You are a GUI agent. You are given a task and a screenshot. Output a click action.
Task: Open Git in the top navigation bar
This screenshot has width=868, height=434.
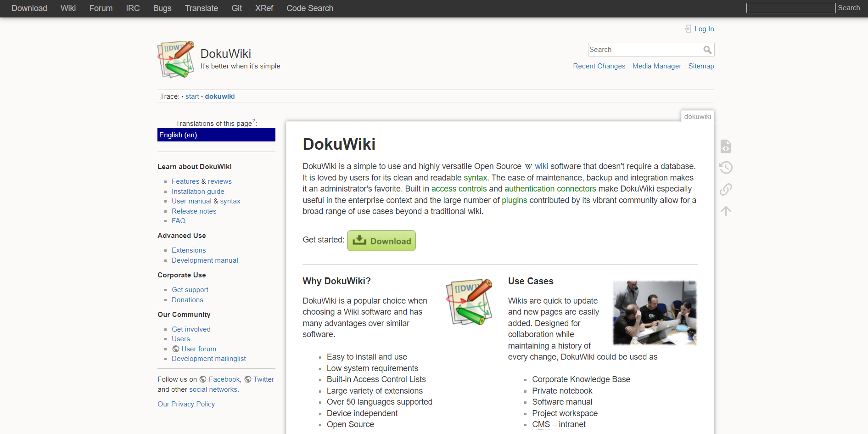tap(237, 8)
